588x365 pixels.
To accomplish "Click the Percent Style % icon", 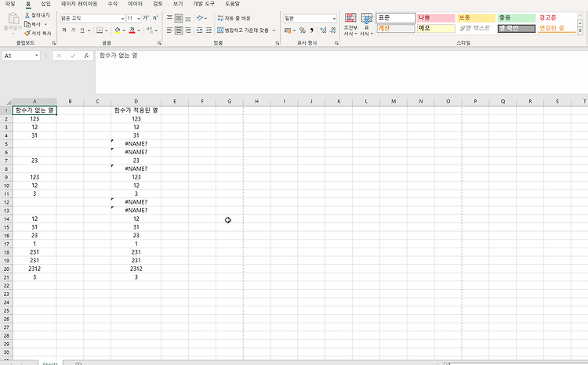I will coord(303,31).
